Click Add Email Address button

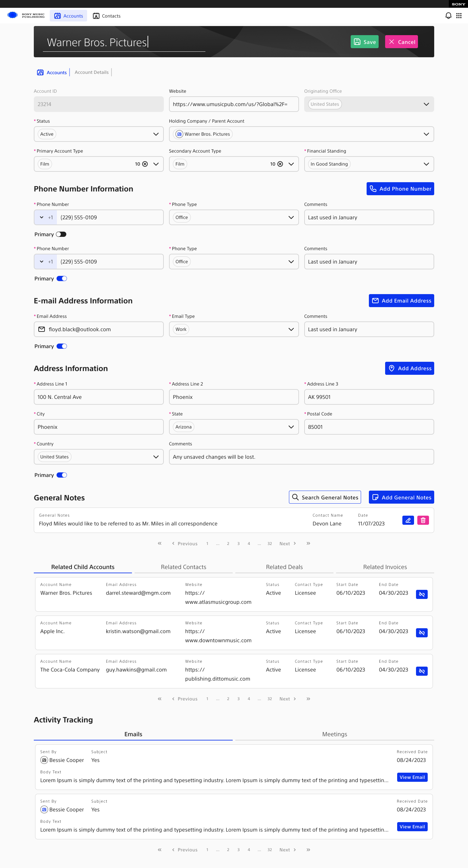pyautogui.click(x=401, y=301)
